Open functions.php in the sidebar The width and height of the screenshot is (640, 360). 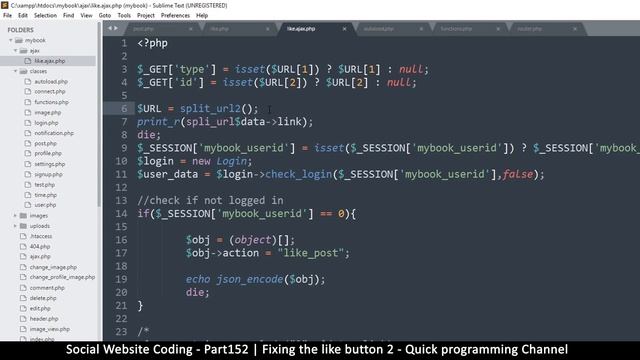point(51,102)
